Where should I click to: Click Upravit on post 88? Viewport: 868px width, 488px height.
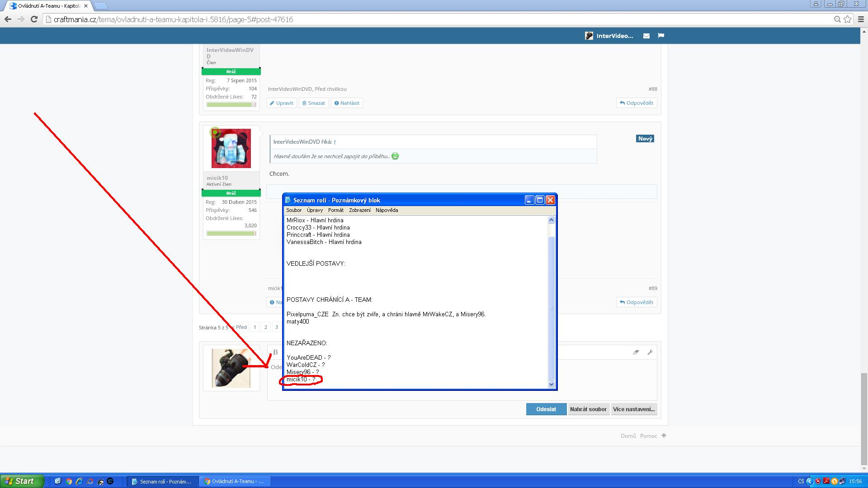(x=281, y=103)
